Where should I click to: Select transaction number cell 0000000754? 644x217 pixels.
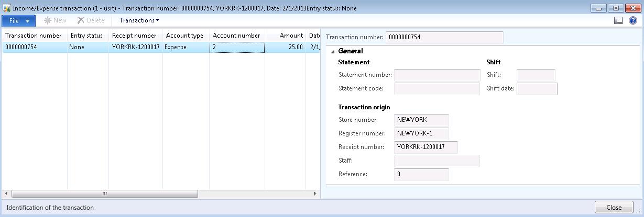[34, 47]
